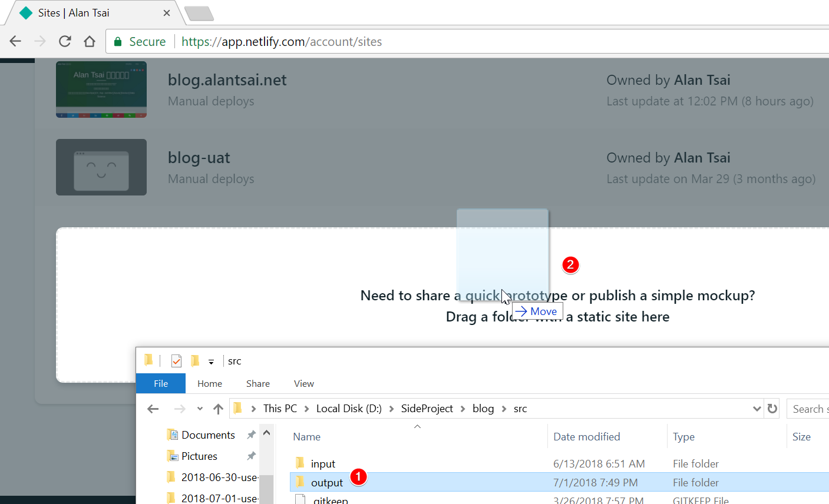This screenshot has height=504, width=829.
Task: Click the New folder quick access icon
Action: point(195,360)
